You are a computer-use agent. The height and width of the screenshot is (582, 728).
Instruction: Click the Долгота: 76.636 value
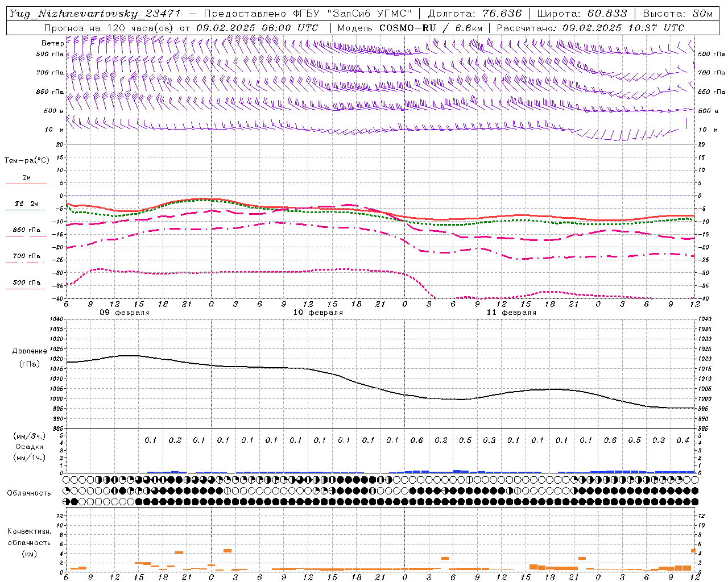pyautogui.click(x=474, y=14)
